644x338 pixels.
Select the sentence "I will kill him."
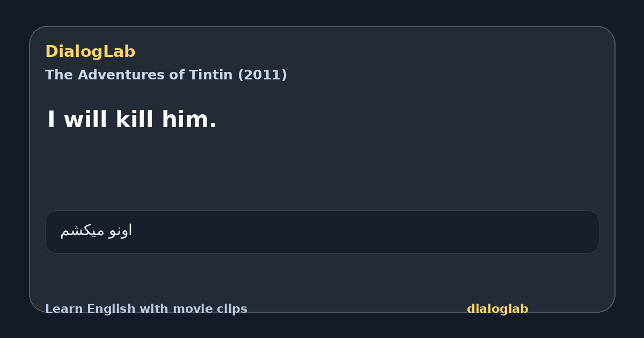click(132, 120)
